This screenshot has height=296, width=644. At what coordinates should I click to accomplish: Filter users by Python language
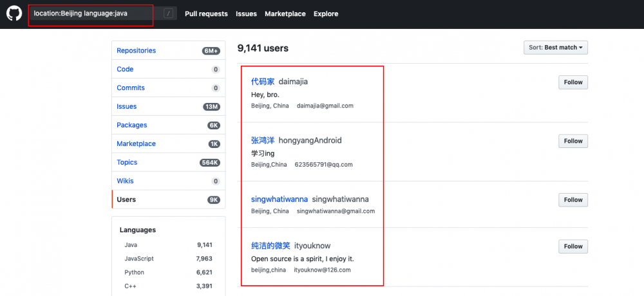(x=168, y=272)
